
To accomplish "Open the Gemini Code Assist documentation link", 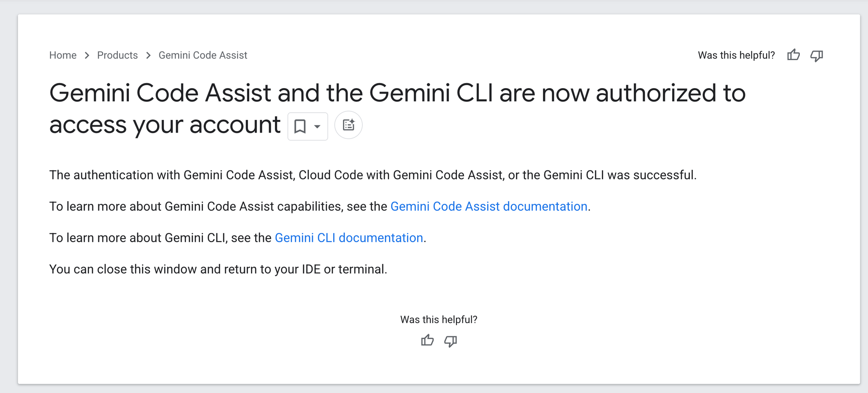I will (x=489, y=206).
